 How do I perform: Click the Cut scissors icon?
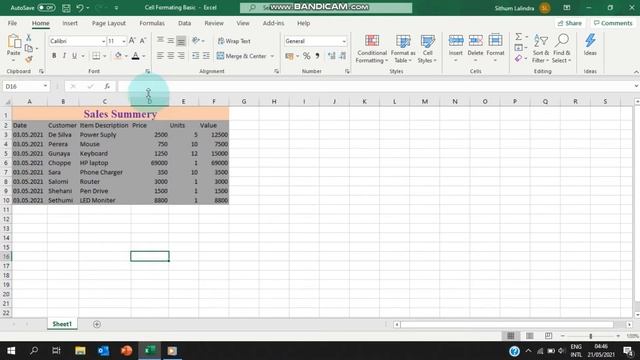29,38
